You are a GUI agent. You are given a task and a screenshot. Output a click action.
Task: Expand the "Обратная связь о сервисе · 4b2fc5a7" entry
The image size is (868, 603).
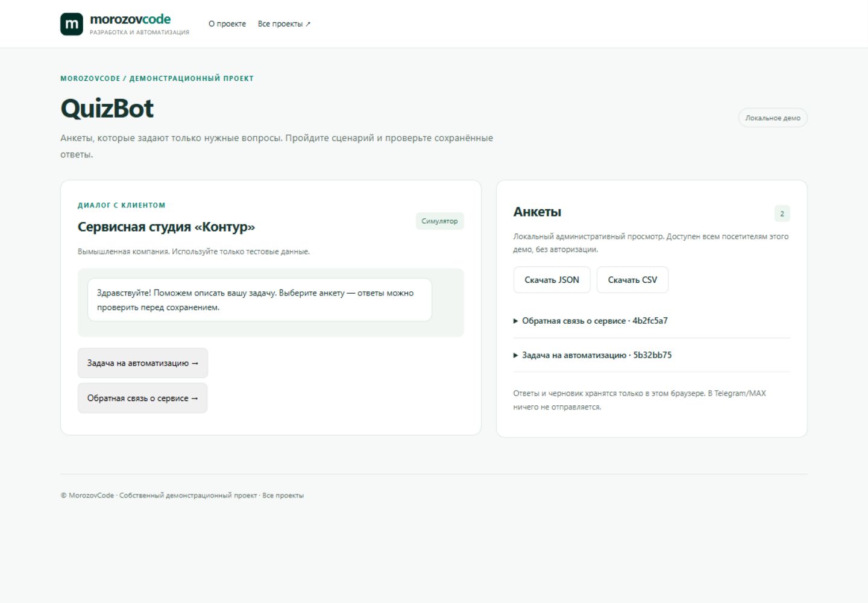(651, 321)
